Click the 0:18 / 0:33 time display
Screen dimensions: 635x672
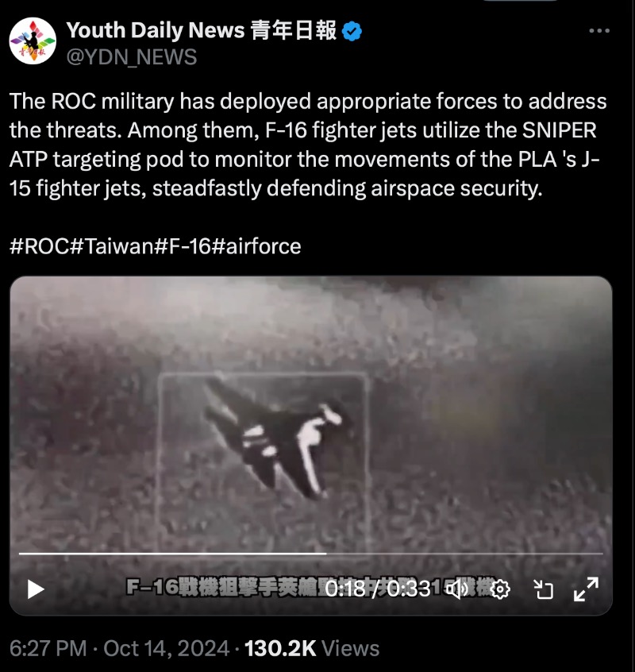[378, 589]
